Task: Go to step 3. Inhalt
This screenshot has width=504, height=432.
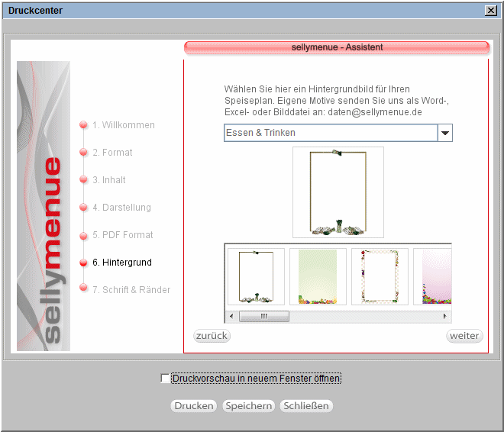Action: point(109,180)
